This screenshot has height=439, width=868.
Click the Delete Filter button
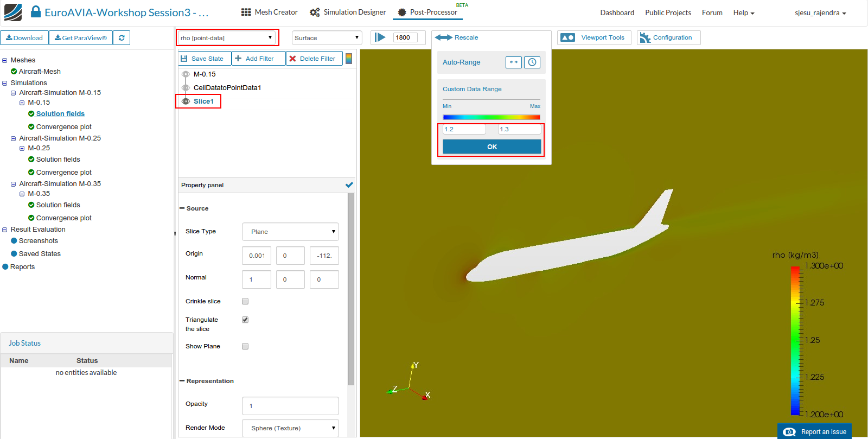314,59
